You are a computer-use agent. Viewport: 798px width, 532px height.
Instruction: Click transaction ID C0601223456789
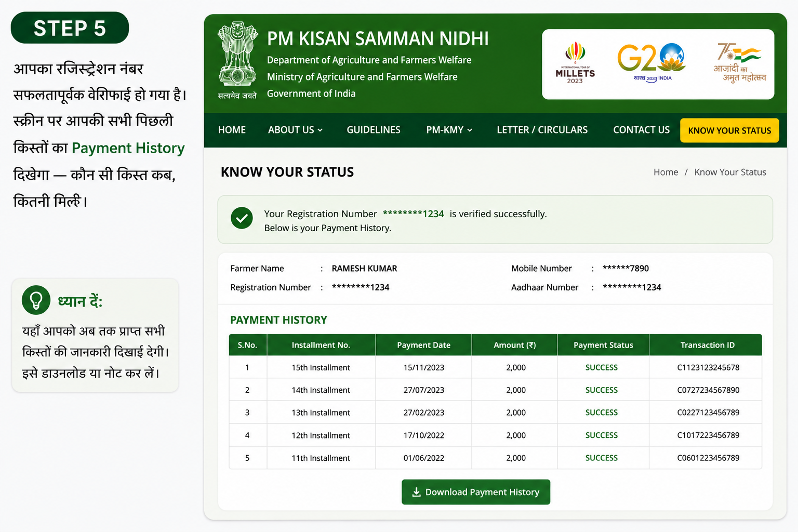tap(708, 458)
